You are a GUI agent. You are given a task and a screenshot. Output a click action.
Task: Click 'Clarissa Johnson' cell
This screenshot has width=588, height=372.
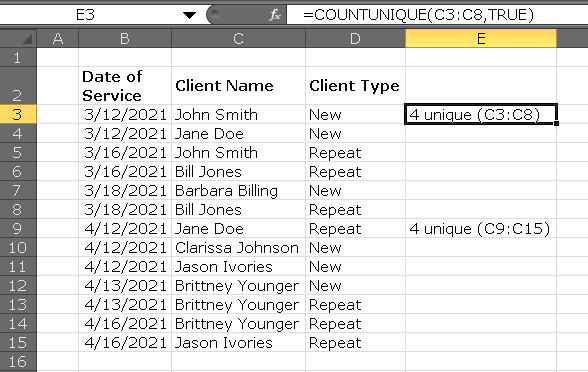[x=238, y=248]
